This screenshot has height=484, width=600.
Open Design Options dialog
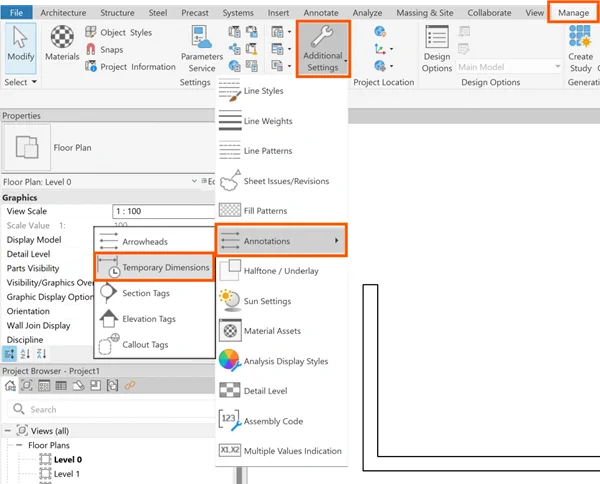click(437, 49)
